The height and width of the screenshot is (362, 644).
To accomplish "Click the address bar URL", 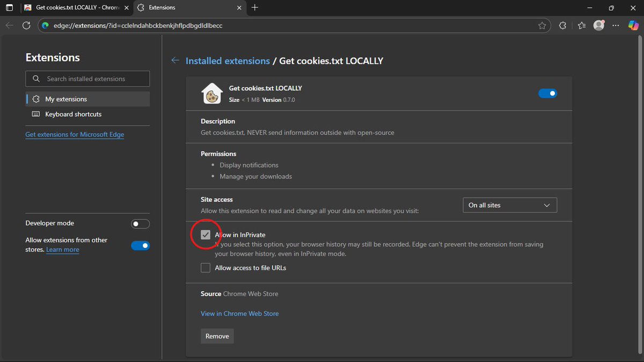I will [138, 25].
